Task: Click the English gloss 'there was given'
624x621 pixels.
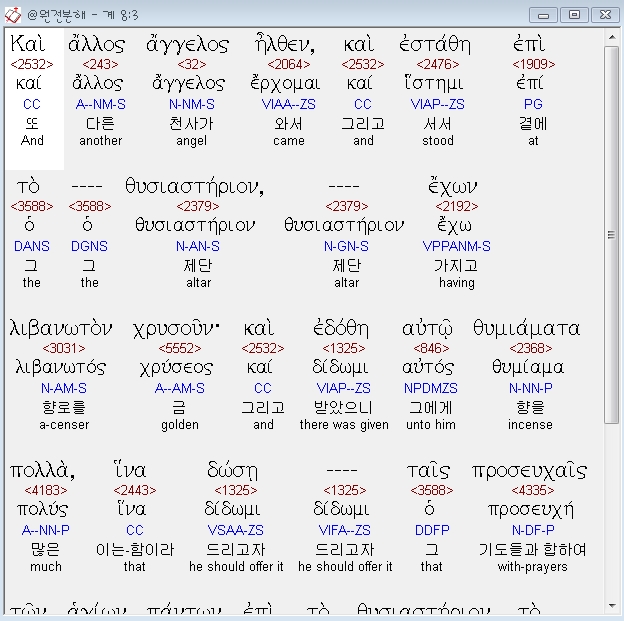Action: pyautogui.click(x=344, y=425)
